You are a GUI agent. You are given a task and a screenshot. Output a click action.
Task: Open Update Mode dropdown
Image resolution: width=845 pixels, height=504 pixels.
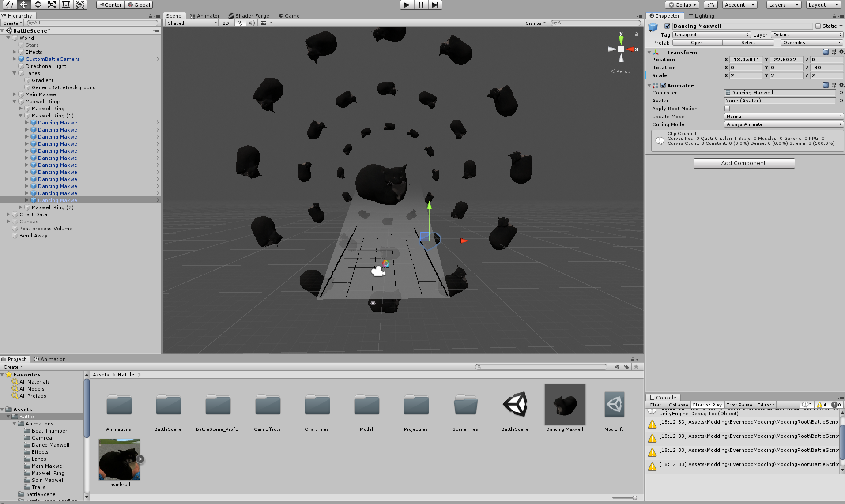[x=784, y=117]
